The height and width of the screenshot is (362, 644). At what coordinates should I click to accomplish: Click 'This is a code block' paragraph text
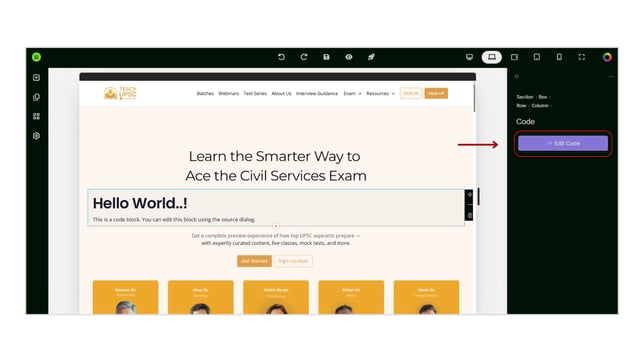[174, 219]
